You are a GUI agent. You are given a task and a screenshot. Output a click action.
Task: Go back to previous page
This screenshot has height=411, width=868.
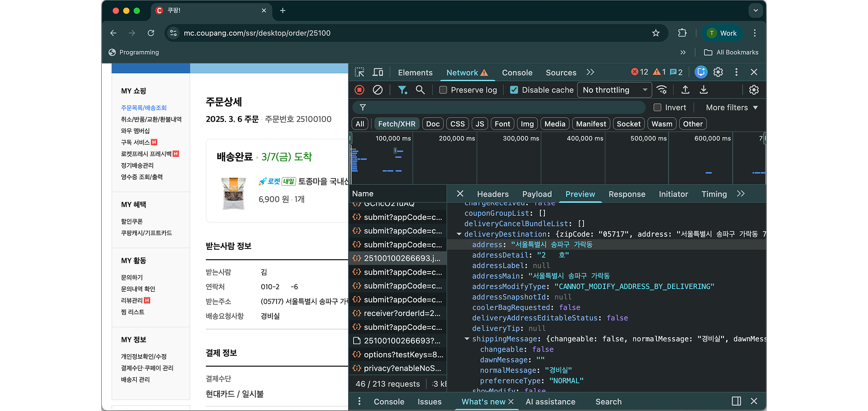point(114,33)
